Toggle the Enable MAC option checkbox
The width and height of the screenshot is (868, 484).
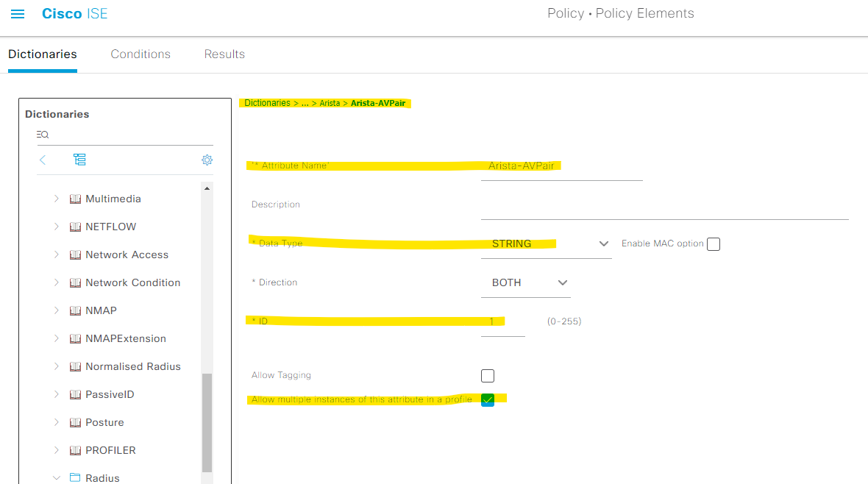coord(713,243)
